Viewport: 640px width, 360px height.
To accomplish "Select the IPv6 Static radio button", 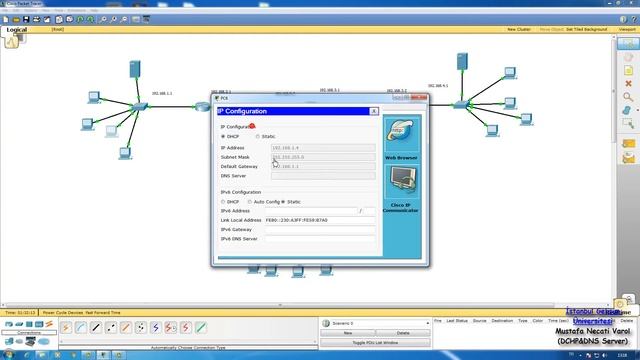I will (x=283, y=202).
